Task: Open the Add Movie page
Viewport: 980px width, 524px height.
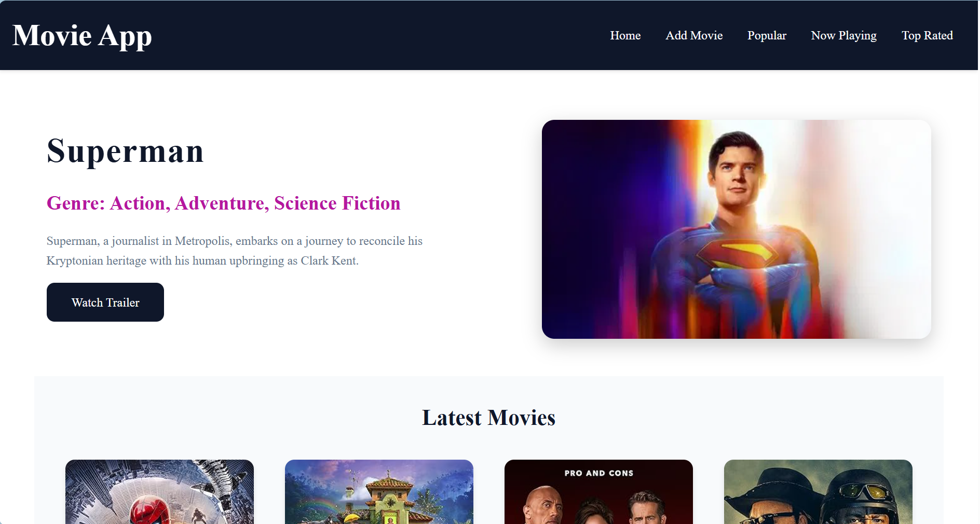Action: pyautogui.click(x=693, y=35)
